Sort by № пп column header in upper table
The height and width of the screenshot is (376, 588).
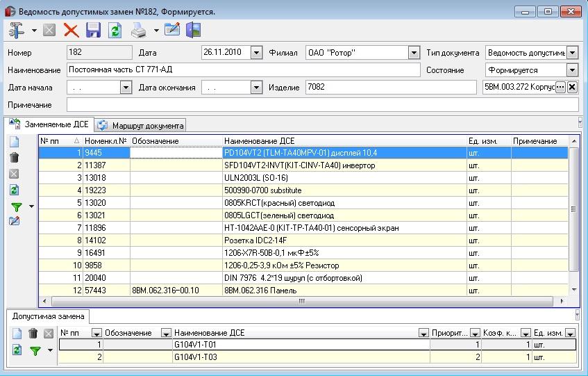[x=60, y=141]
